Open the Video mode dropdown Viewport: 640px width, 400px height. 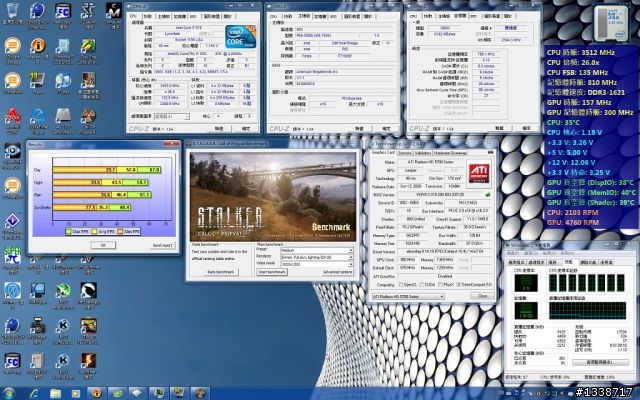point(317,264)
